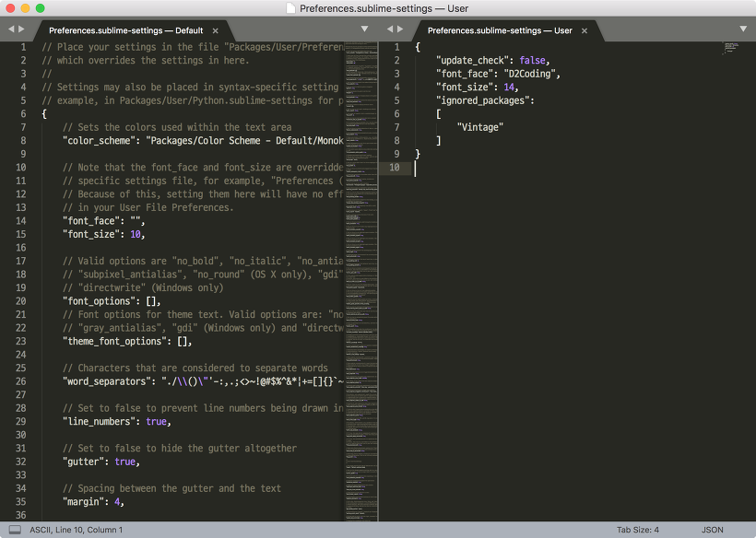Click the User pane minimap preview
The height and width of the screenshot is (538, 756).
click(730, 48)
